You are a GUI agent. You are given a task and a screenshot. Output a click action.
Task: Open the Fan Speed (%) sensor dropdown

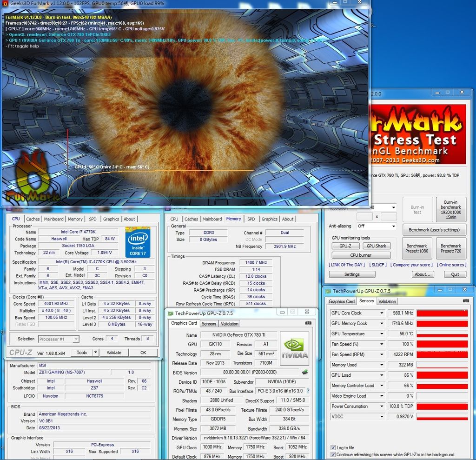click(x=382, y=344)
